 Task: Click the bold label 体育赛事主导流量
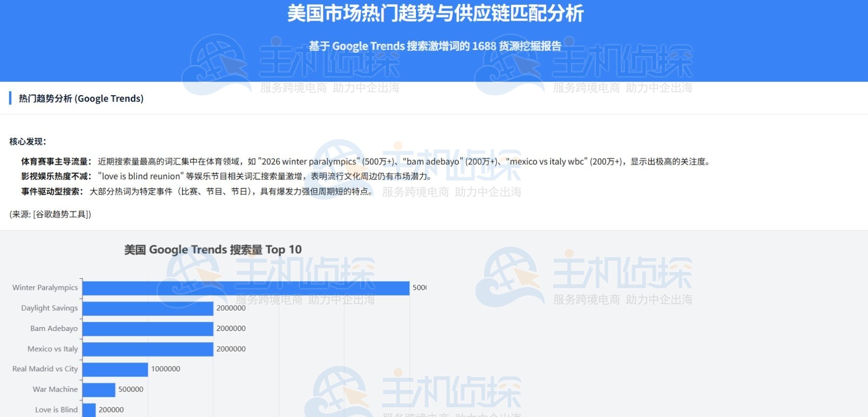[x=57, y=162]
